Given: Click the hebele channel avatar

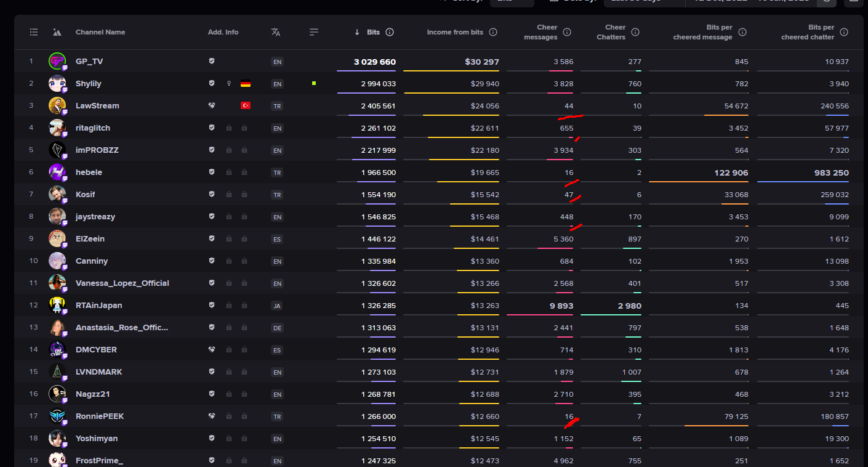Looking at the screenshot, I should click(x=57, y=172).
